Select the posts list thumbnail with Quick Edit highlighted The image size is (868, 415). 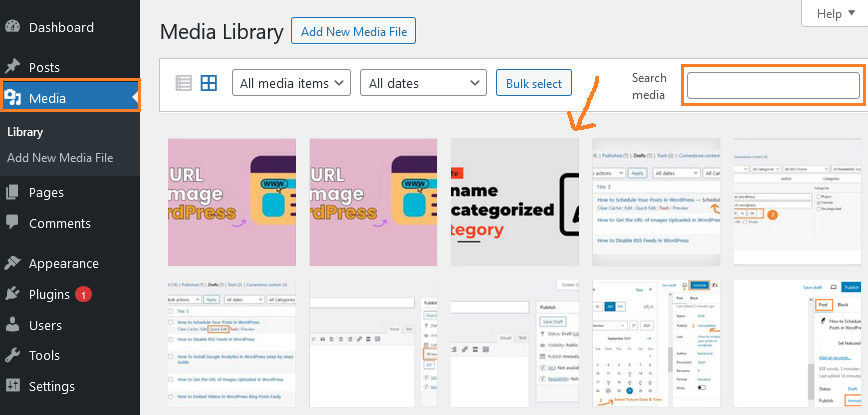pos(232,344)
